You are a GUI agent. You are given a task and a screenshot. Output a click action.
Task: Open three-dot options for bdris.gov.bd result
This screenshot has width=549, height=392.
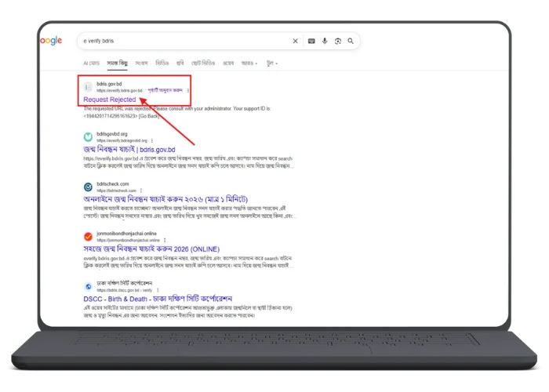[188, 91]
